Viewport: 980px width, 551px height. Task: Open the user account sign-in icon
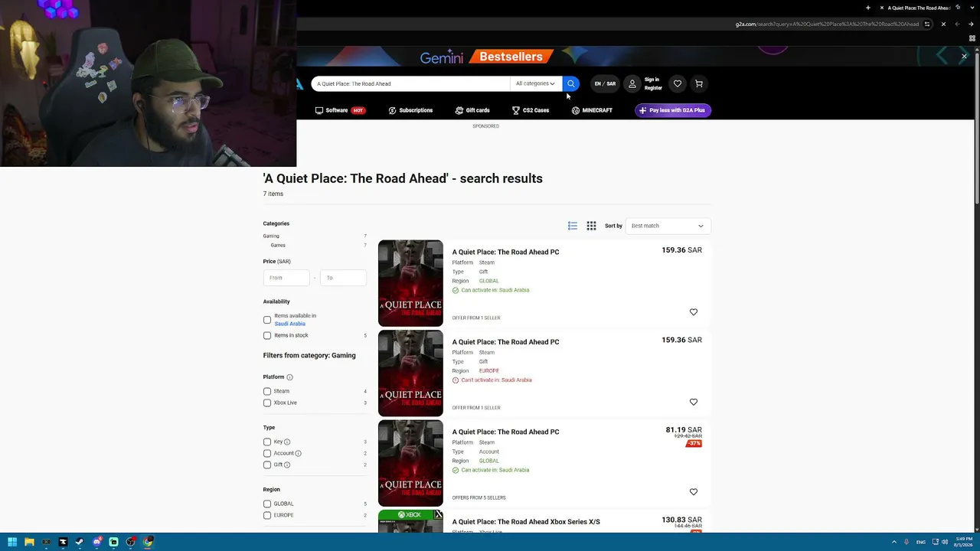[632, 83]
